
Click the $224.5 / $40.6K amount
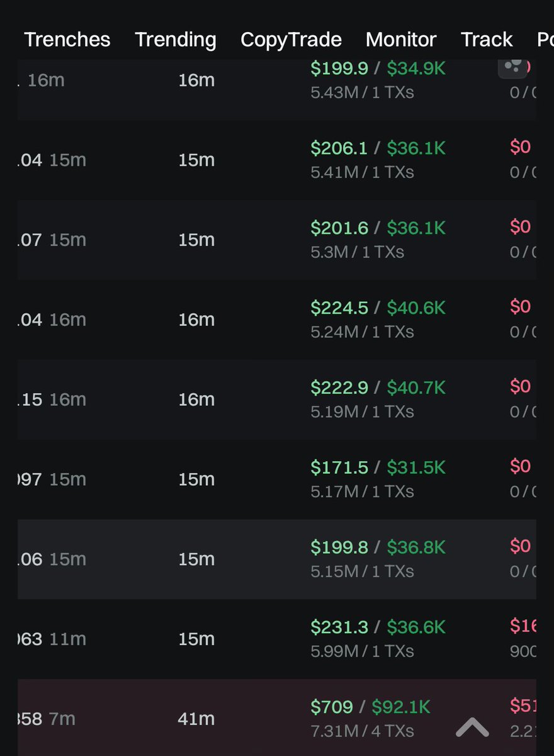tap(378, 307)
